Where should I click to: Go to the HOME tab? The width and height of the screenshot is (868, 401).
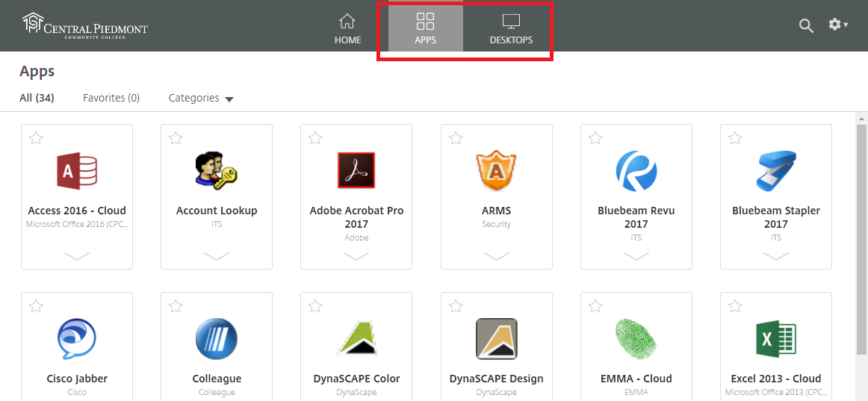pyautogui.click(x=347, y=29)
